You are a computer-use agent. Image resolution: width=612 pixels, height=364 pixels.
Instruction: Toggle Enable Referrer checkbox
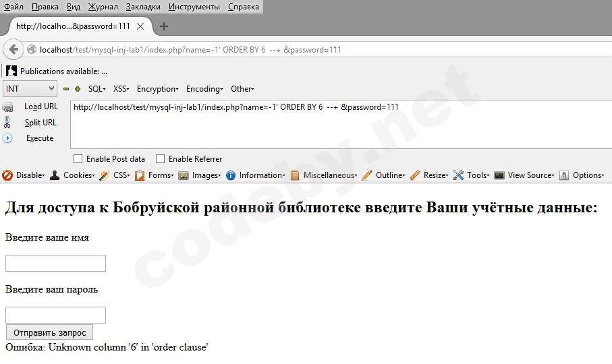[160, 158]
